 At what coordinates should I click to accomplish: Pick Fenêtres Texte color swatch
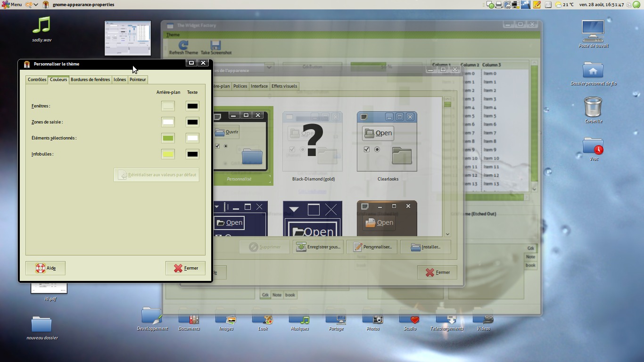(192, 106)
